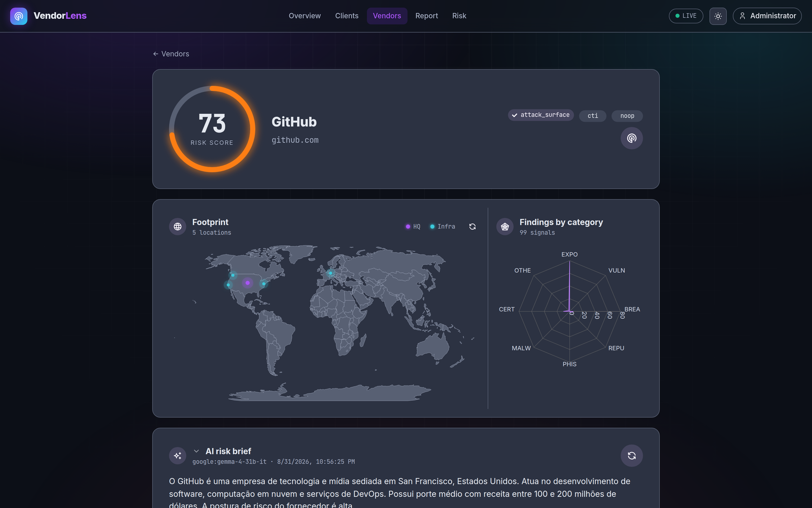
Task: Click the AI brief model and timestamp line
Action: (x=274, y=462)
